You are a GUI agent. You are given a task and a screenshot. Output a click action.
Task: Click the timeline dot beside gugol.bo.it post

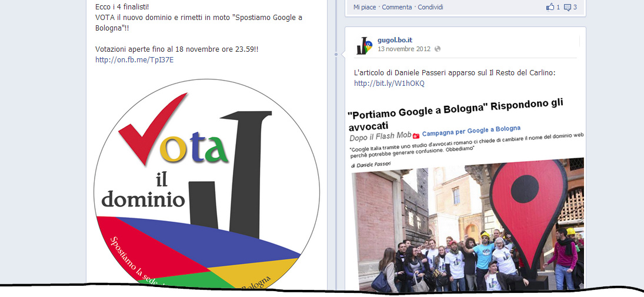coord(336,54)
